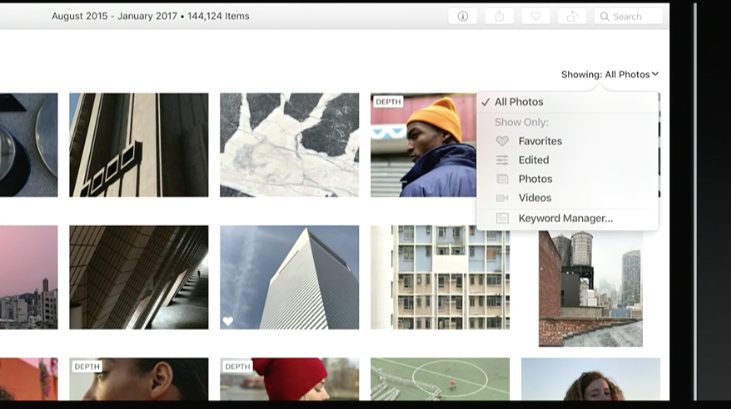Select the curly-haired woman photo
Viewport: 731px width, 409px height.
(591, 379)
